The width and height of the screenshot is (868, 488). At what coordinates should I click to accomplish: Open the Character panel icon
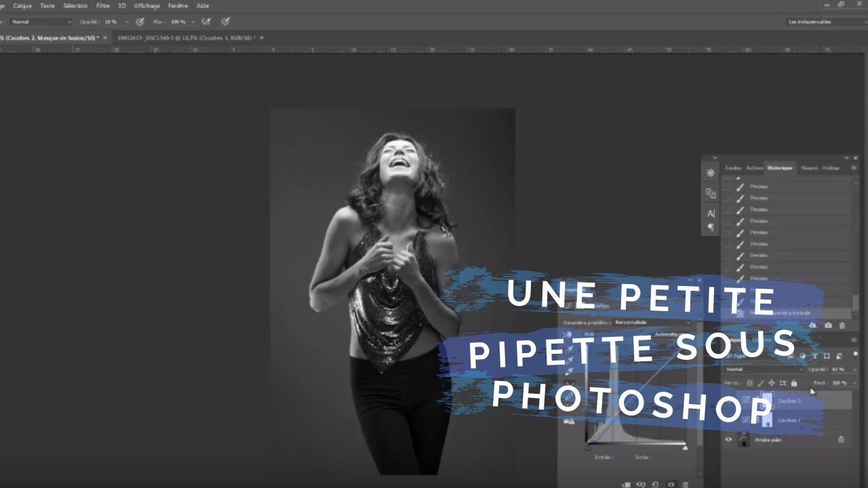[x=711, y=213]
